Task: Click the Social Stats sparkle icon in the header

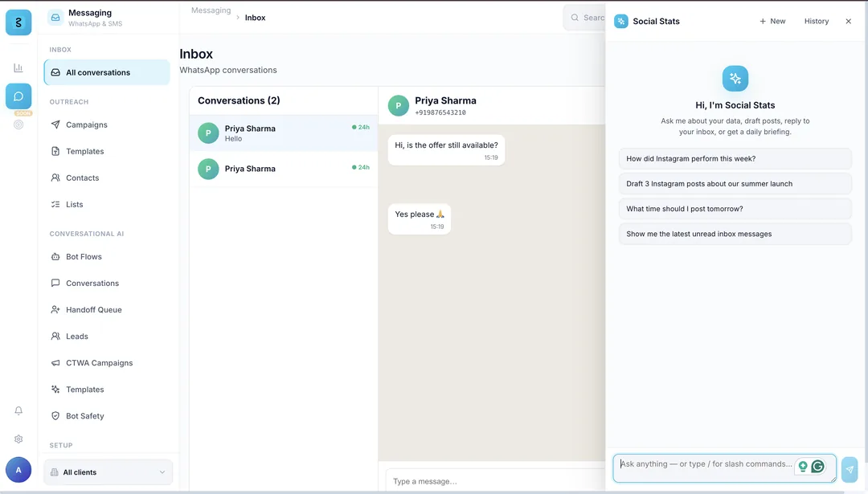Action: (621, 21)
